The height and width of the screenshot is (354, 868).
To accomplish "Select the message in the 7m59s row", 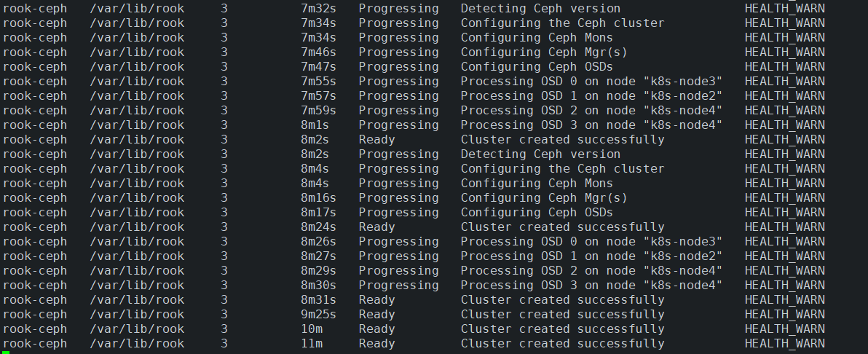I will (x=591, y=110).
